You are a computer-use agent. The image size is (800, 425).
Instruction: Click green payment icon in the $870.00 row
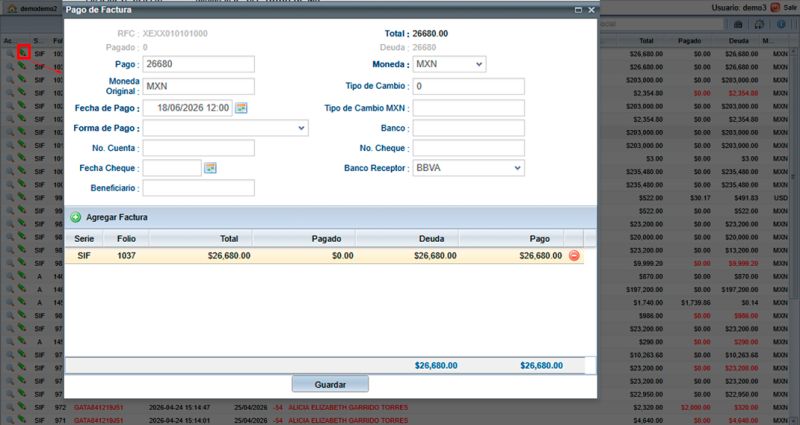pyautogui.click(x=22, y=276)
